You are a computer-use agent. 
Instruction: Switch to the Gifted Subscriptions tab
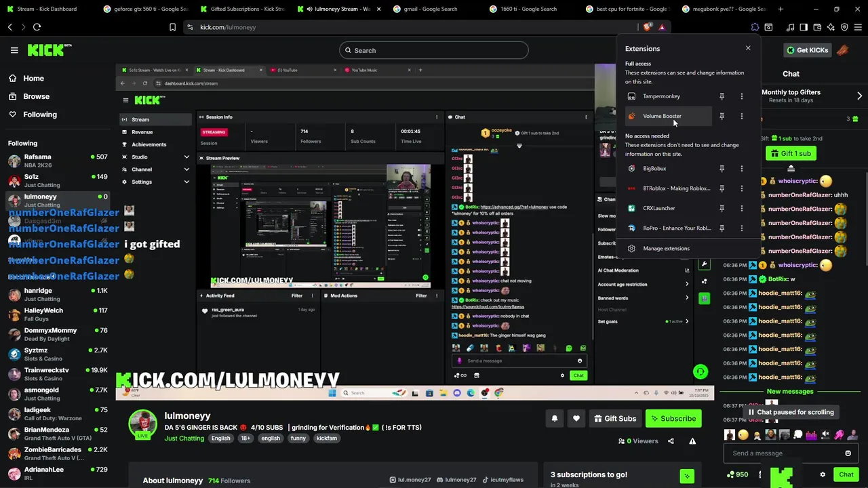tap(242, 9)
